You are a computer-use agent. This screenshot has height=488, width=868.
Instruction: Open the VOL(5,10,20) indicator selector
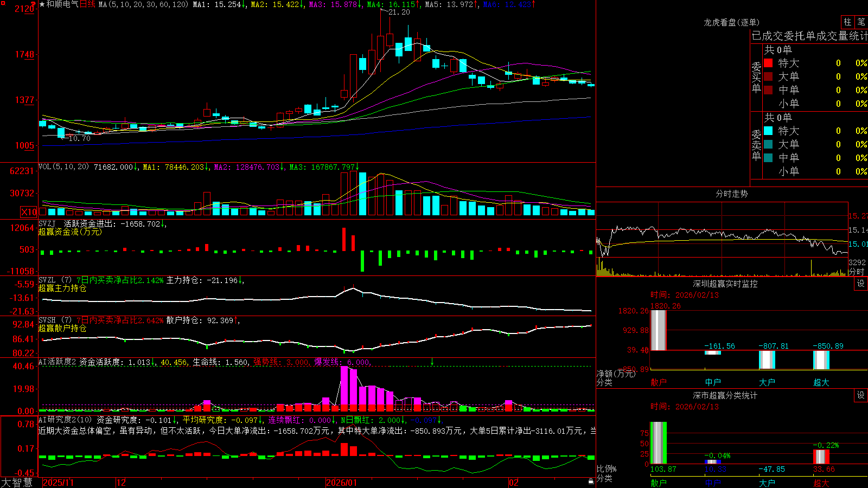pyautogui.click(x=63, y=166)
